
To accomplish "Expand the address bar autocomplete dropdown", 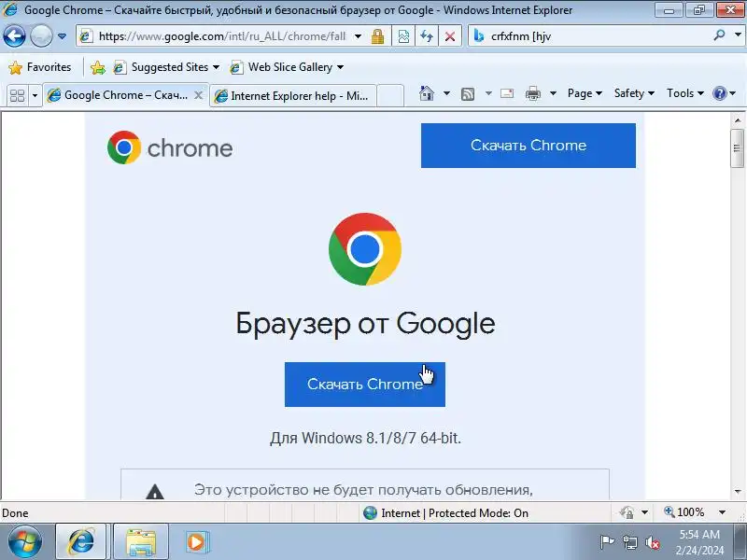I will (x=358, y=36).
